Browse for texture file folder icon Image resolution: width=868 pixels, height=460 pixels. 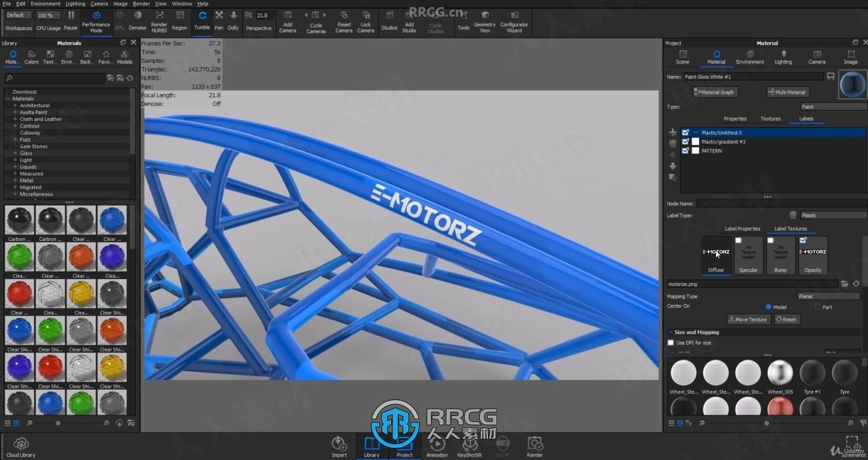click(x=845, y=284)
